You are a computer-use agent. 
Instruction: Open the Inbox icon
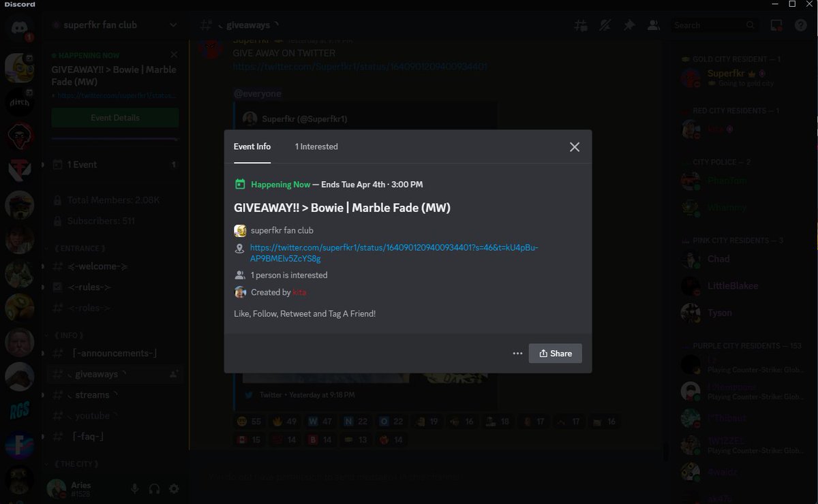pos(776,25)
